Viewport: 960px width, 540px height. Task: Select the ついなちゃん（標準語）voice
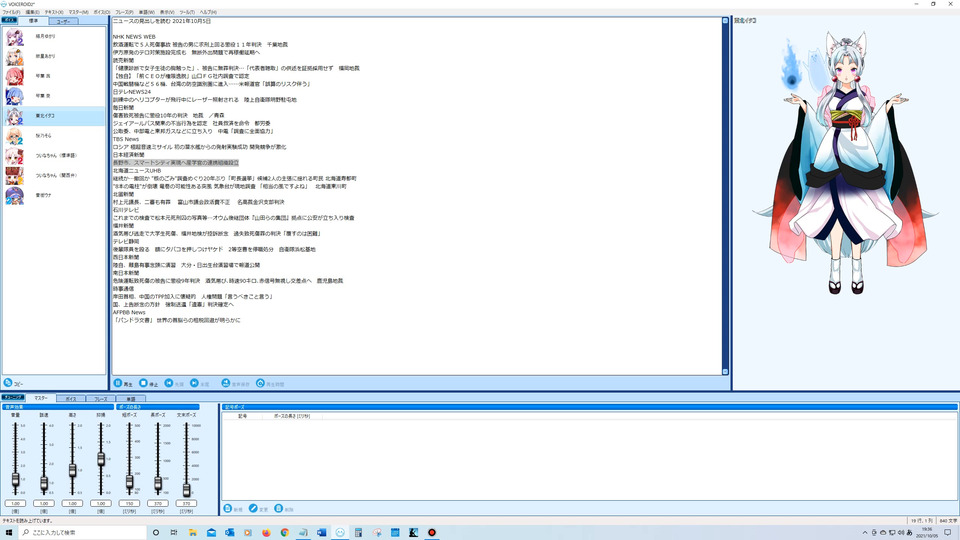[54, 156]
